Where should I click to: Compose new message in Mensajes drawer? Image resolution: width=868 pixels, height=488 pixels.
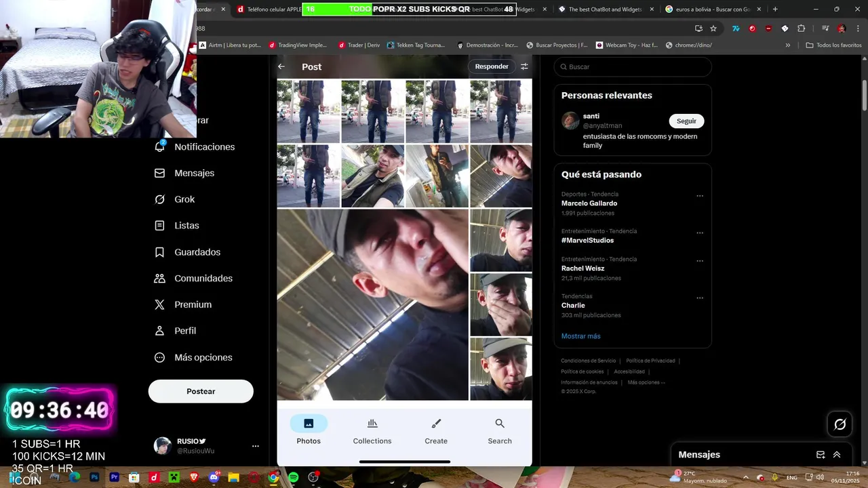pyautogui.click(x=821, y=455)
